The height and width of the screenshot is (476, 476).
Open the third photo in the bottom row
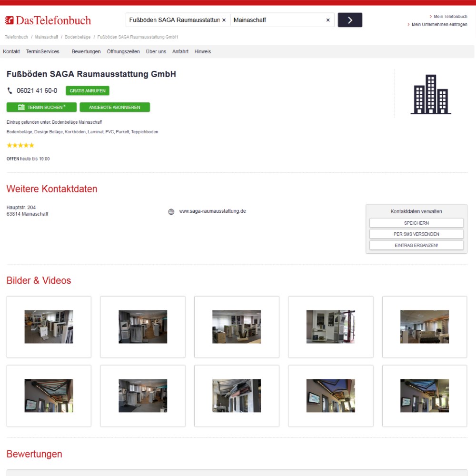coord(237,396)
